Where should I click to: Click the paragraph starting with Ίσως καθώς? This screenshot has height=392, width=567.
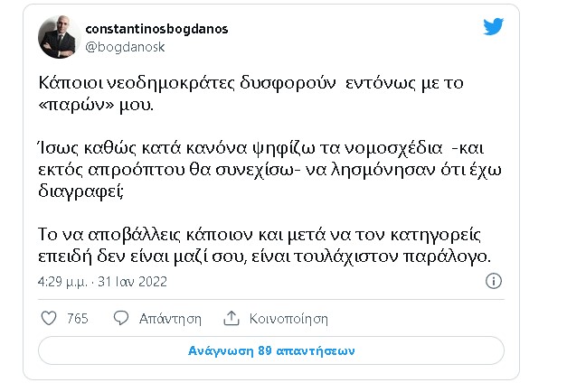pyautogui.click(x=269, y=170)
